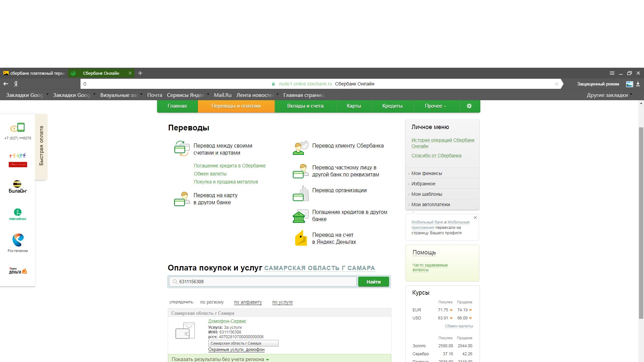Open the Yandex Dengi quick payment icon
The width and height of the screenshot is (644, 362).
point(18,271)
